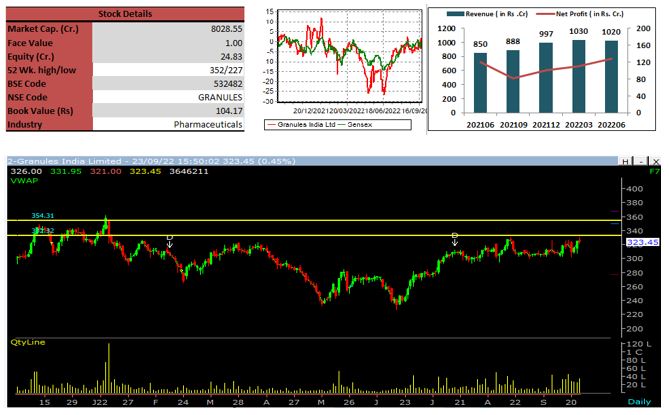669x415 pixels.
Task: Click the blue 323.45 price tag on axis
Action: pyautogui.click(x=643, y=242)
